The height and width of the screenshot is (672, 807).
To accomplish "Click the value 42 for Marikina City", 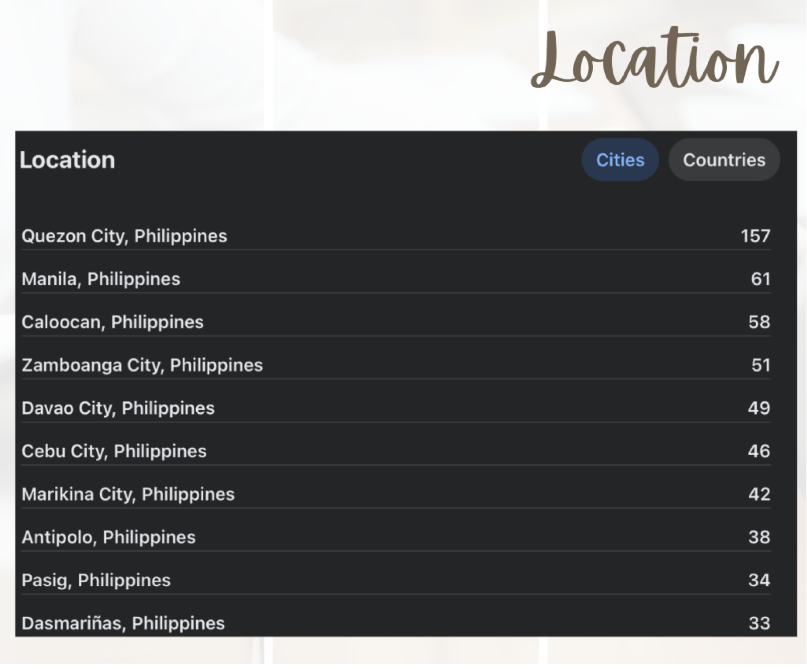I will [x=759, y=494].
